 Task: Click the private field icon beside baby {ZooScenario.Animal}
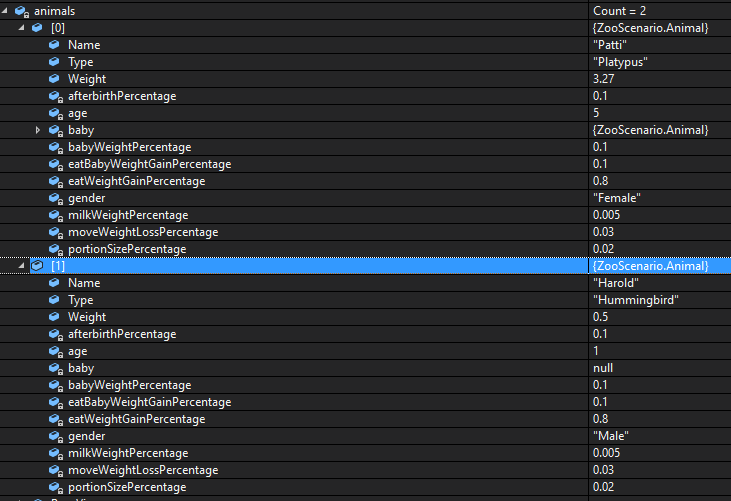[x=56, y=130]
